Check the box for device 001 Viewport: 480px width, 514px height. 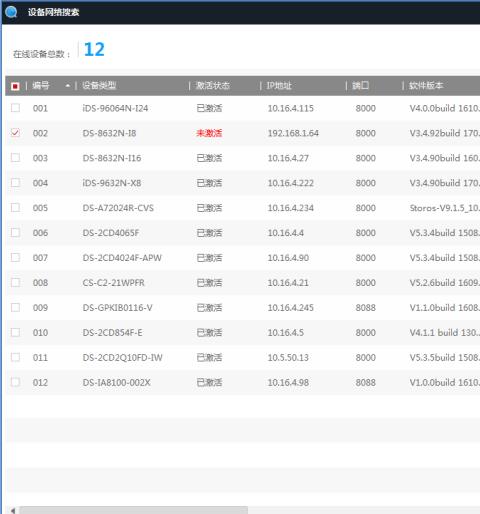pyautogui.click(x=15, y=108)
